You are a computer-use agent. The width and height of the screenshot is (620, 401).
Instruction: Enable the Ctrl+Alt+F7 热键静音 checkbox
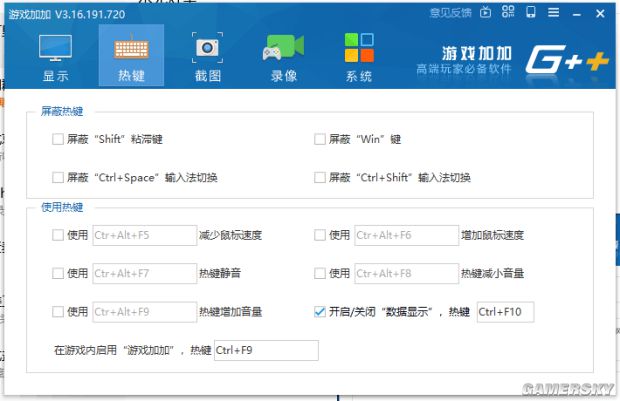58,274
